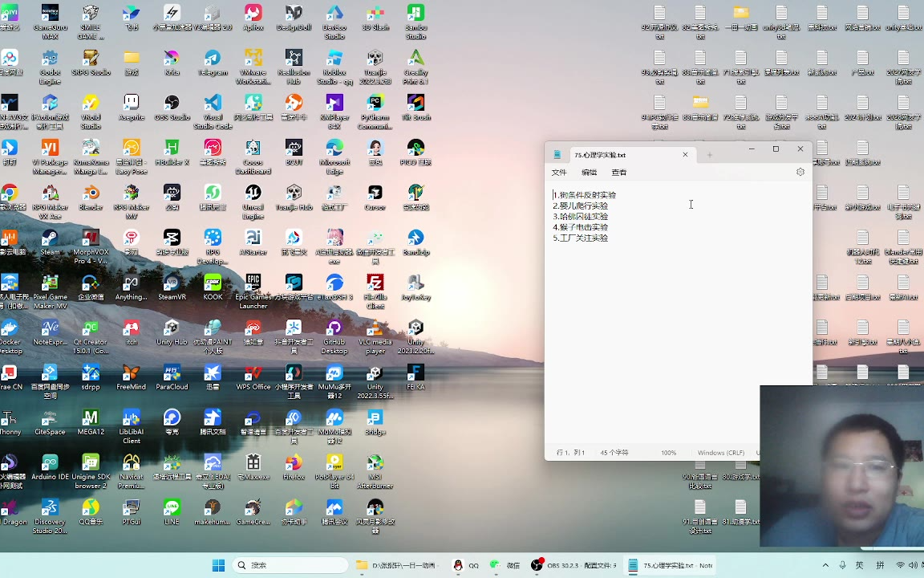Open the Godot Engine desktop shortcut
924x578 pixels.
(50, 67)
